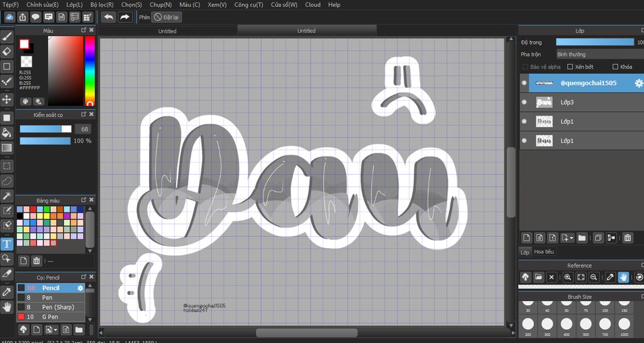644x343 pixels.
Task: Select the Hand pan tool
Action: (7, 307)
